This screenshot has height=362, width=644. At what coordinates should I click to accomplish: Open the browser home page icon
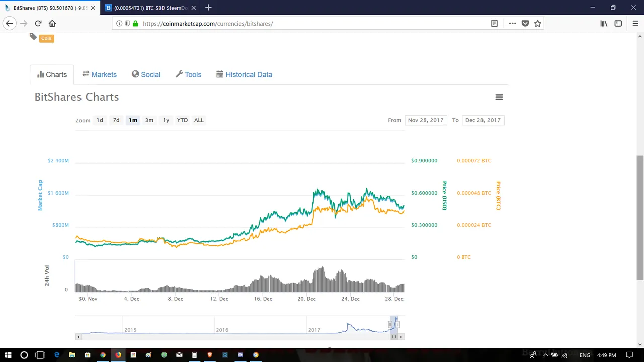52,23
